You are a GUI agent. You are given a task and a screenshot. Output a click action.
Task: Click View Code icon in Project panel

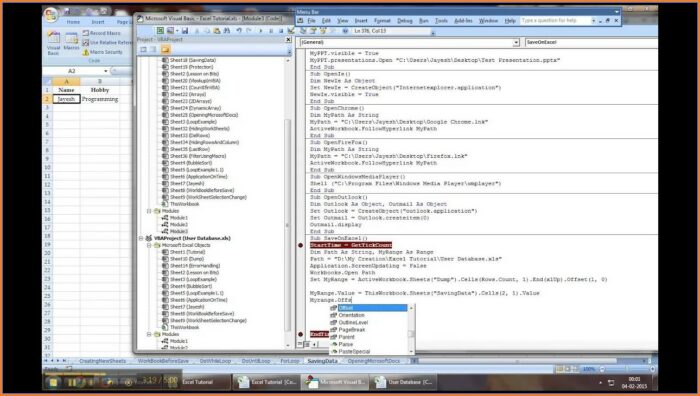pyautogui.click(x=144, y=49)
